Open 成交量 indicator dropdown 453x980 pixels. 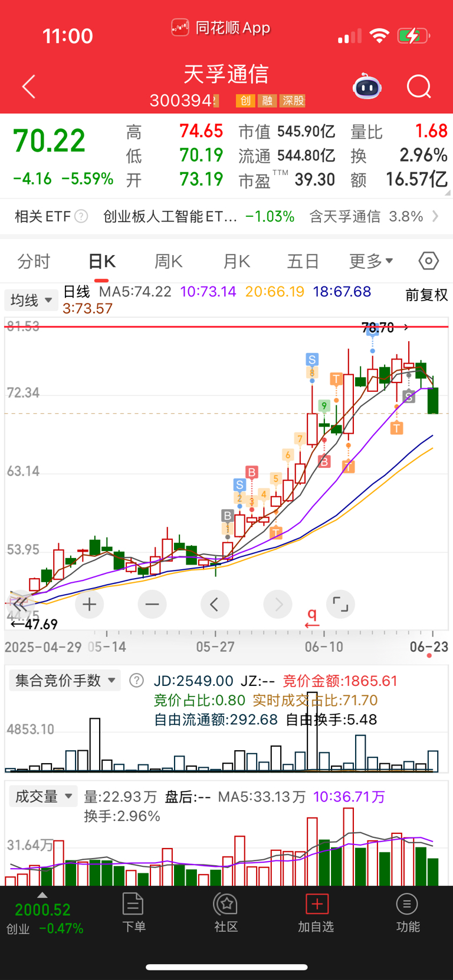[x=43, y=797]
